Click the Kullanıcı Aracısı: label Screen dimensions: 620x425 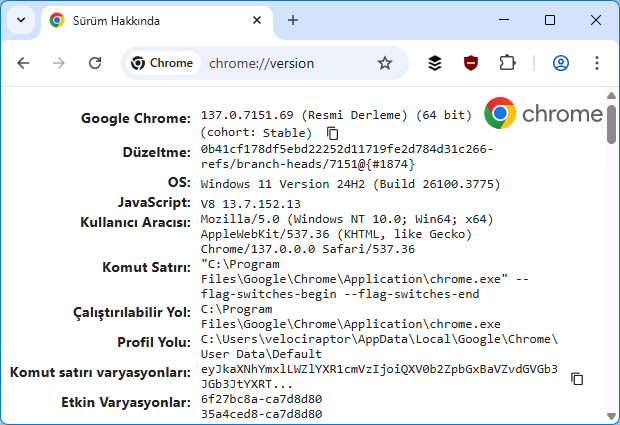pyautogui.click(x=135, y=222)
